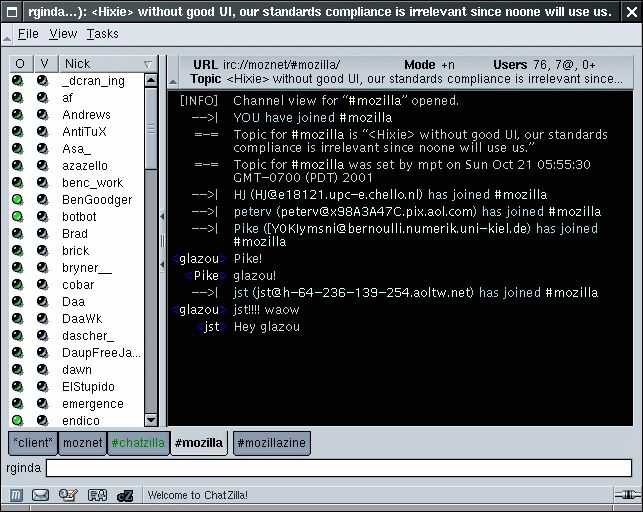Toggle op status for BenGoodger
Screen dimensions: 643x512
18,199
